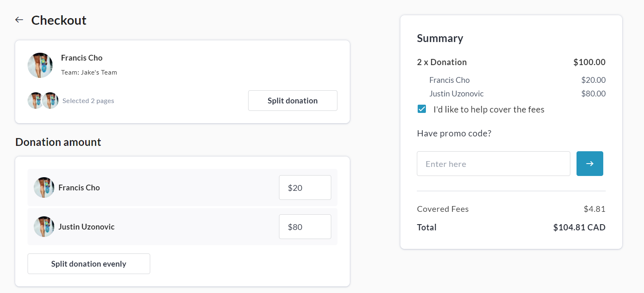Click Justin Uzonovic avatar in Donation amount
644x293 pixels.
(x=44, y=227)
